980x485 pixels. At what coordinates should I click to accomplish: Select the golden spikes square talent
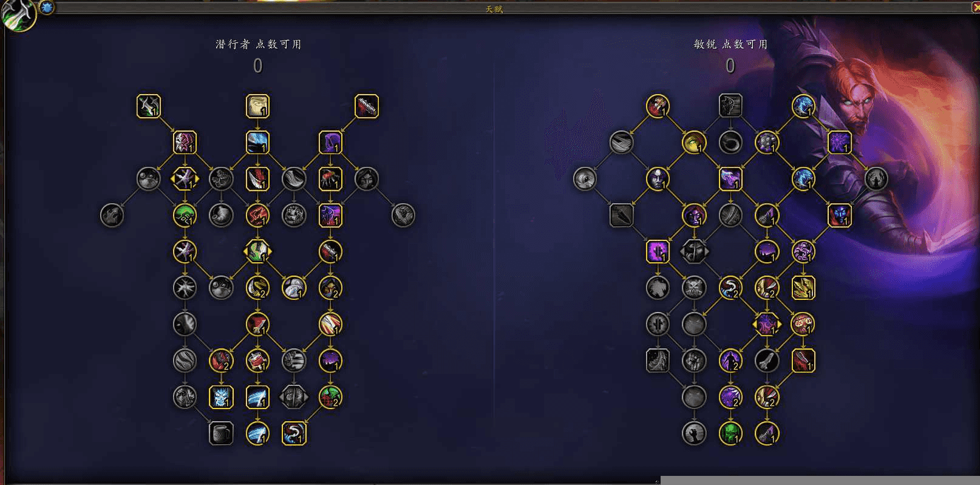pos(803,288)
